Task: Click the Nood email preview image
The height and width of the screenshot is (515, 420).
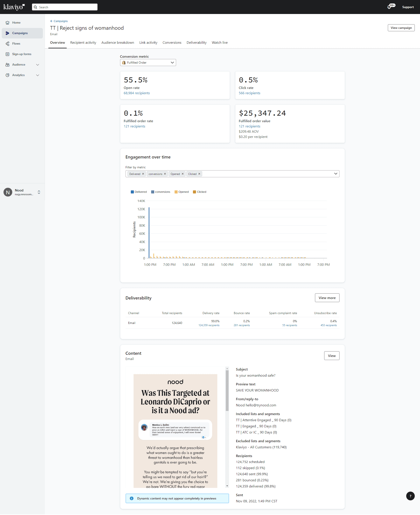Action: coord(175,431)
